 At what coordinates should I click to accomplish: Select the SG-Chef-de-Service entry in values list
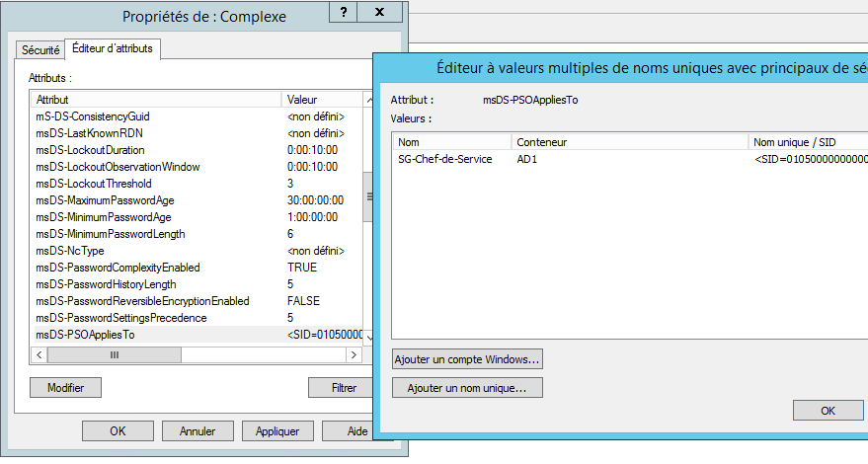tap(444, 160)
